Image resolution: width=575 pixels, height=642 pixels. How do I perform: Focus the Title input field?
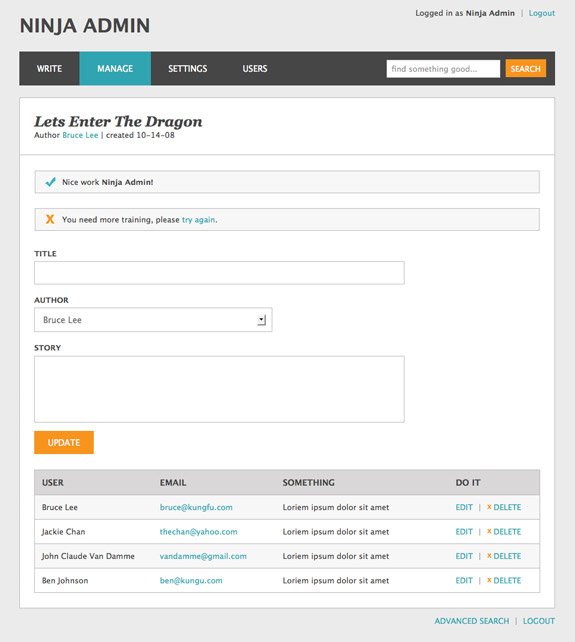[x=219, y=273]
